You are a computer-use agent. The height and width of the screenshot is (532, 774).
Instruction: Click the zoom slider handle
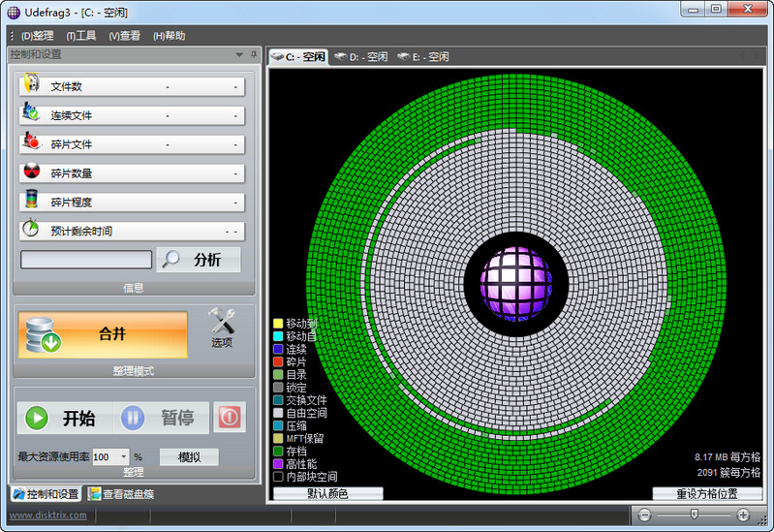tap(693, 515)
